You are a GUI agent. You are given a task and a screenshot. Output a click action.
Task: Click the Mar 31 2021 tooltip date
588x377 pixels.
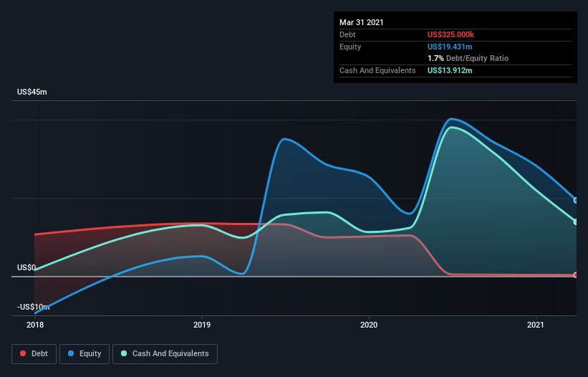tap(362, 22)
